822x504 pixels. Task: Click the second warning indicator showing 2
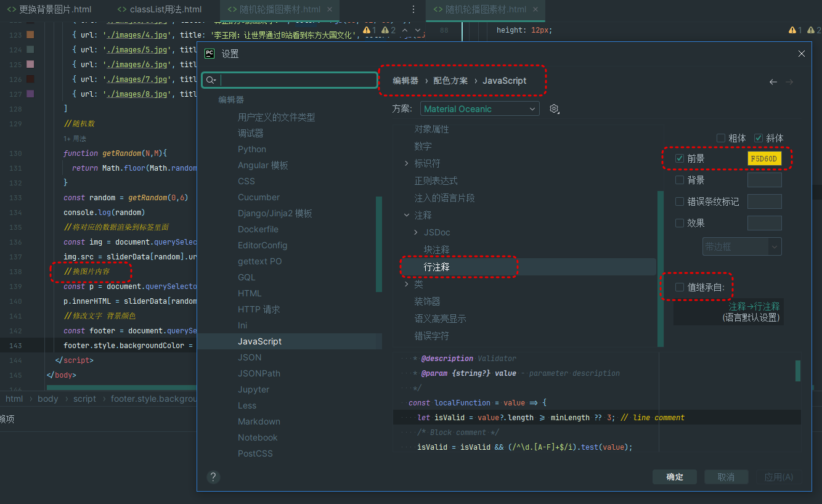pyautogui.click(x=388, y=30)
